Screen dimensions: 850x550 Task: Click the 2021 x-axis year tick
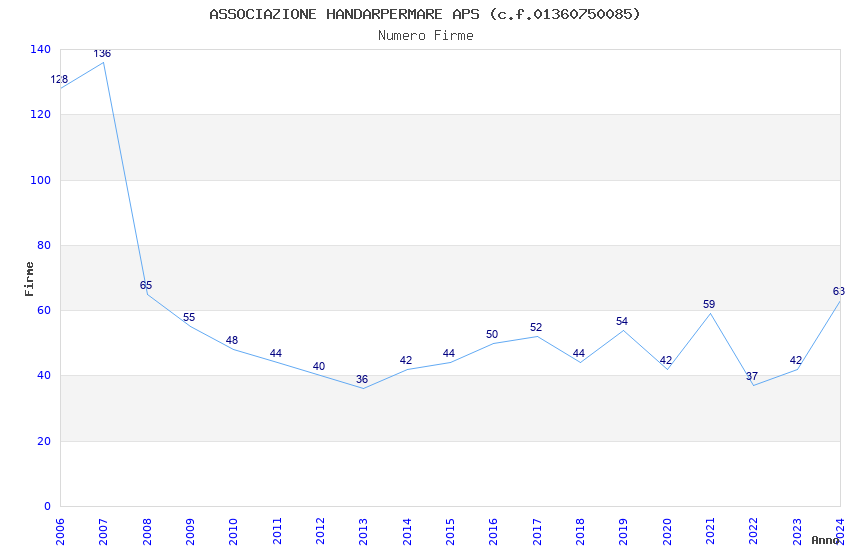pos(711,532)
